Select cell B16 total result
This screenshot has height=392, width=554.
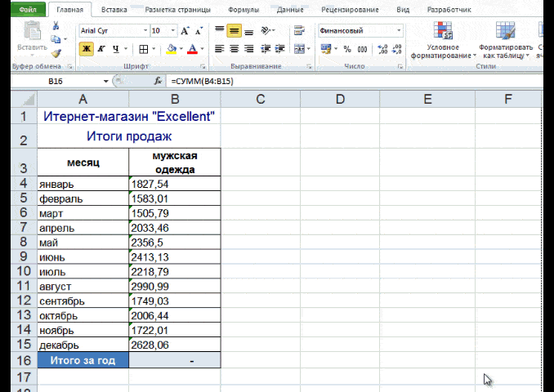pyautogui.click(x=175, y=360)
